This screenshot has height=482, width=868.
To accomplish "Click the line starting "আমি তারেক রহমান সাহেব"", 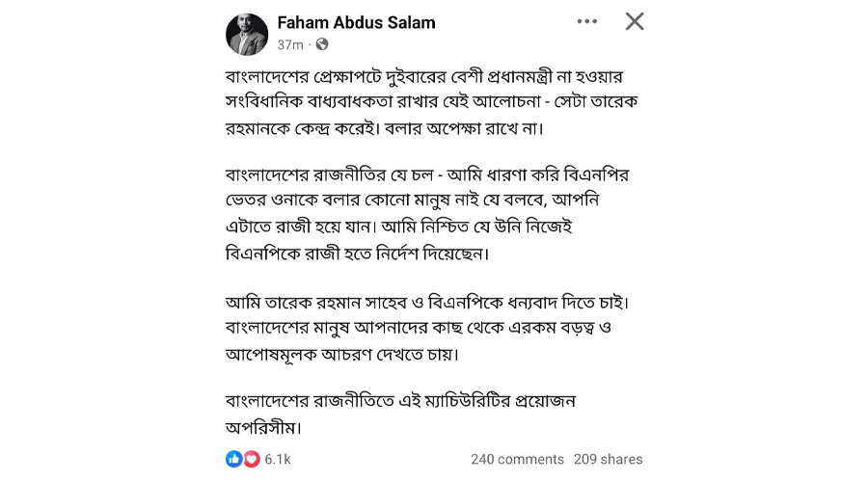I will point(425,303).
